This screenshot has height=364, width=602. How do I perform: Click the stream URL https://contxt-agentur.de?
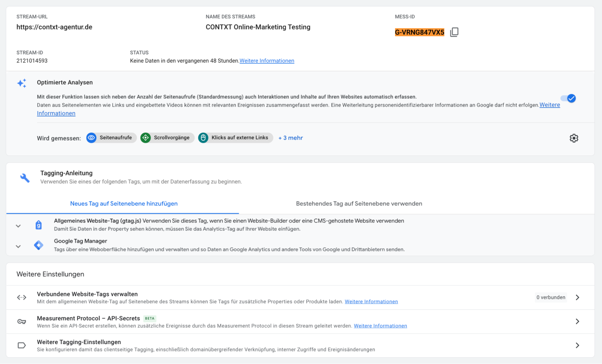[54, 27]
